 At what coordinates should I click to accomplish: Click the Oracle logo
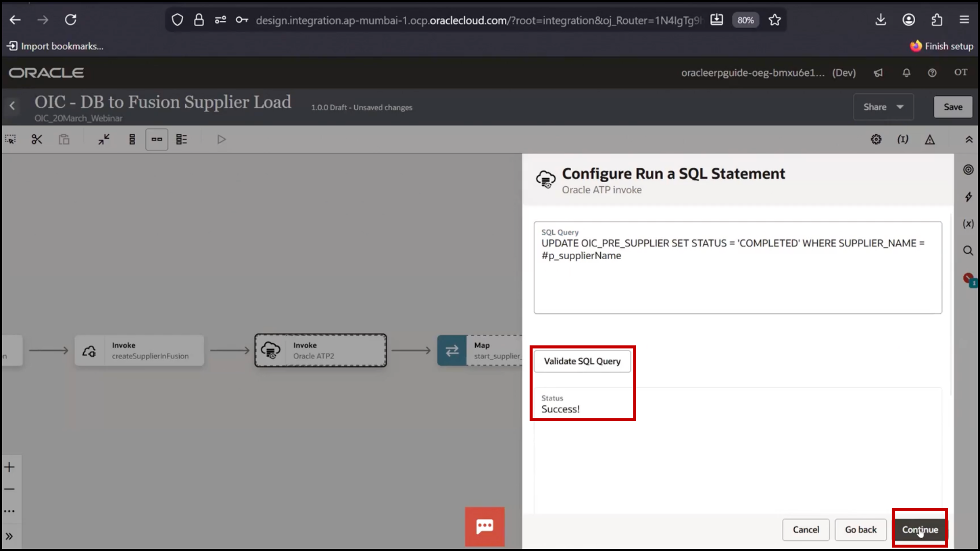[x=46, y=73]
